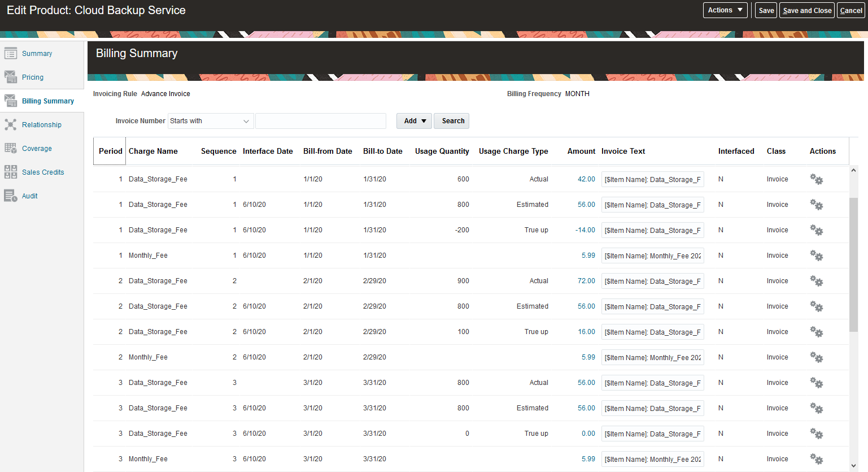Click the Search button
Image resolution: width=868 pixels, height=472 pixels.
[452, 121]
